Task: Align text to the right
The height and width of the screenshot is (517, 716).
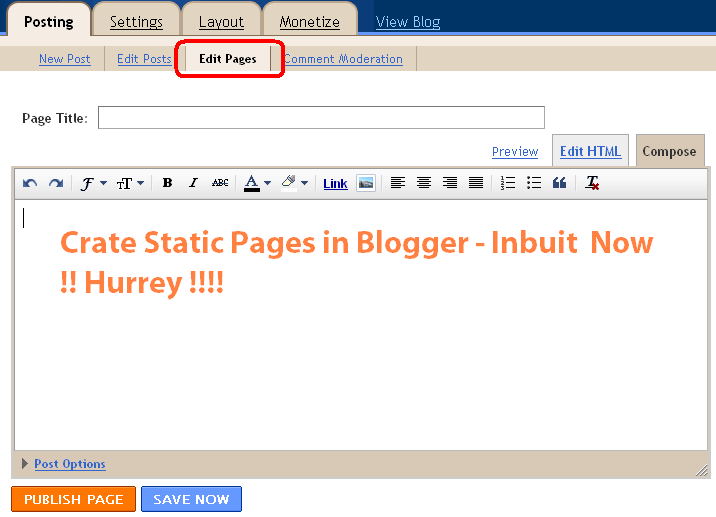Action: coord(450,183)
